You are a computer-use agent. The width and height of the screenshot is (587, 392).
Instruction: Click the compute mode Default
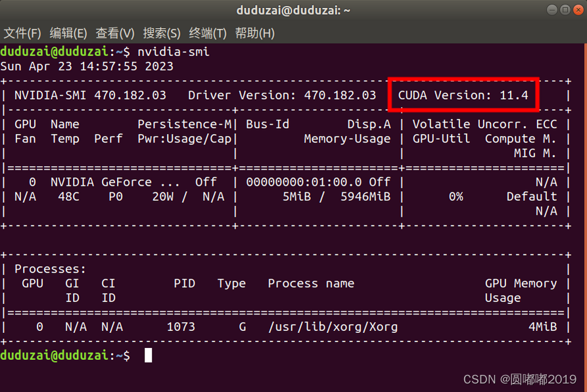532,197
